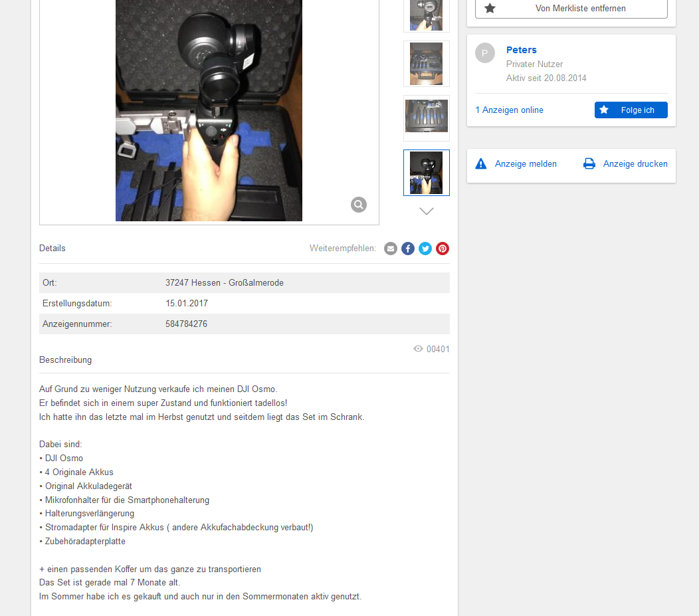
Task: Click the Anzeige melden link
Action: 526,163
